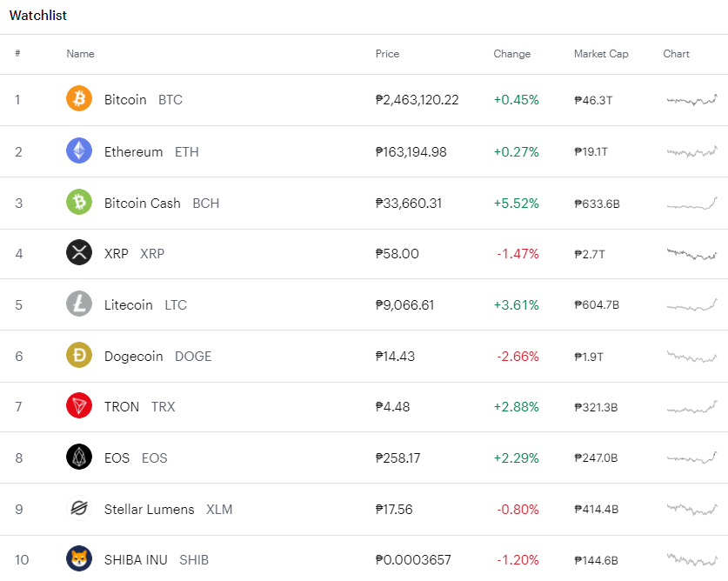Viewport: 728px width, 581px height.
Task: Open the Stellar Lumens logo icon
Action: coord(79,508)
